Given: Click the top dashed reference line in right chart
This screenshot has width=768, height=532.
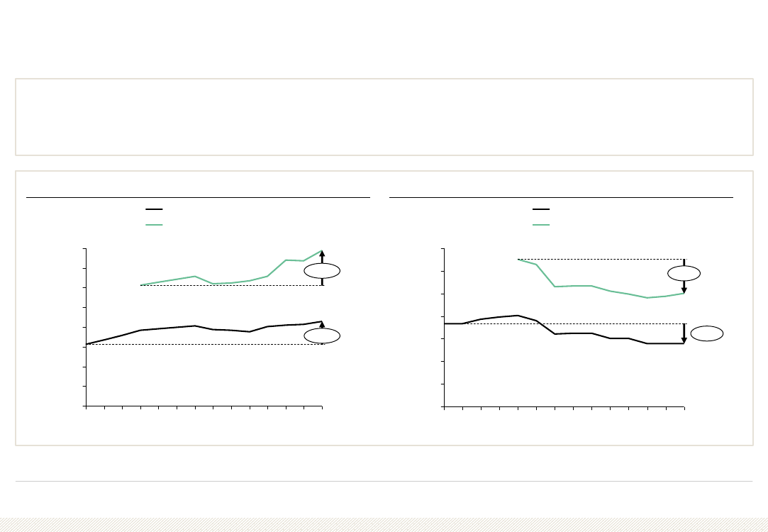Looking at the screenshot, I should point(603,259).
